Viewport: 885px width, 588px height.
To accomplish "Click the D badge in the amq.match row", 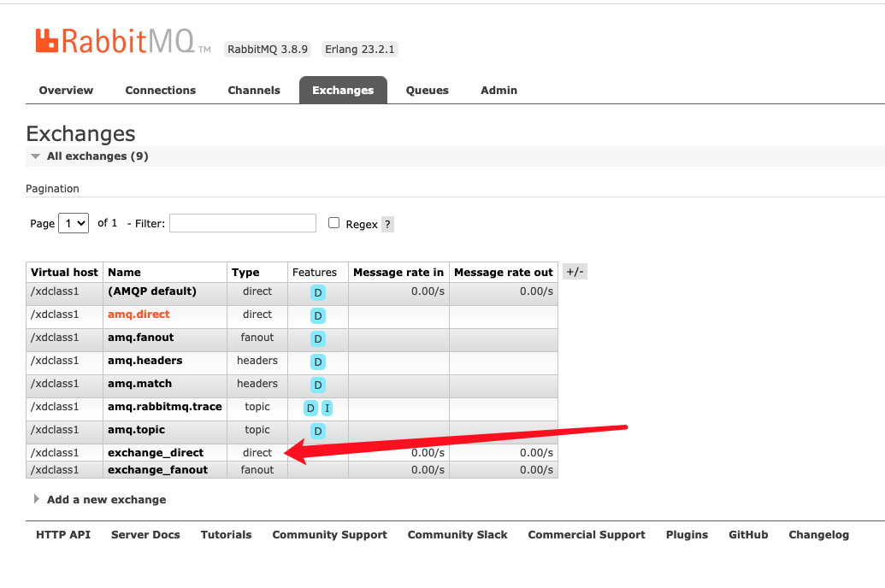I will 318,385.
